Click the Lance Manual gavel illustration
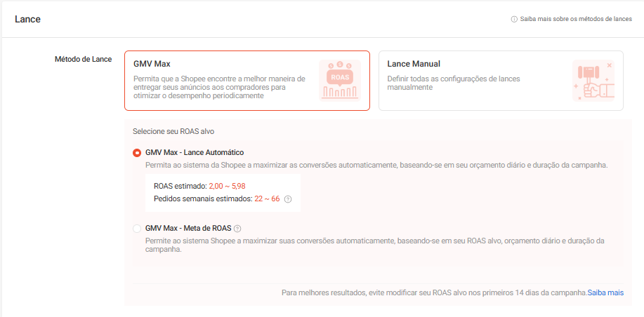The width and height of the screenshot is (644, 317). click(593, 80)
